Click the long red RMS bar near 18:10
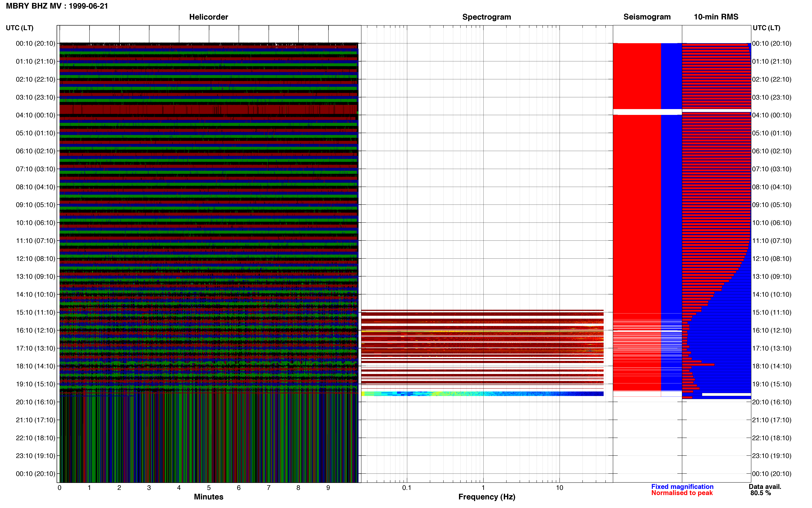 click(x=698, y=365)
